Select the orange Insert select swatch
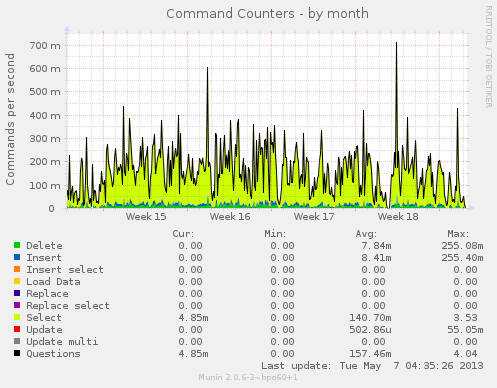 coord(17,269)
